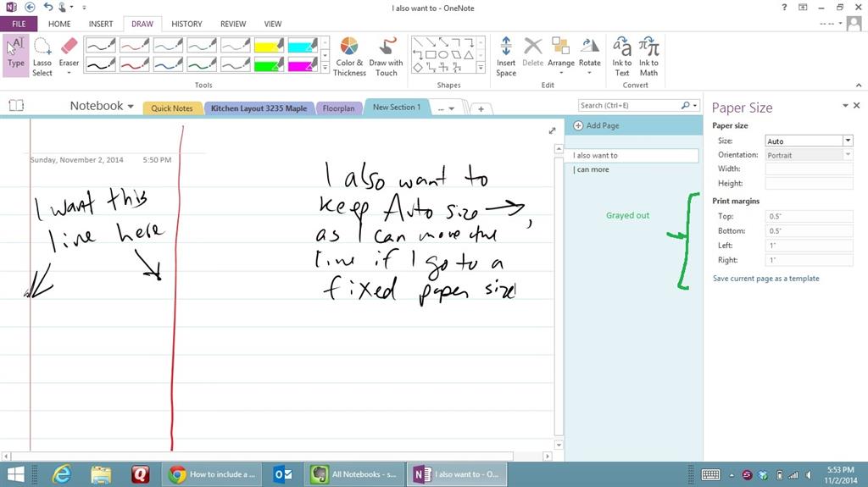The width and height of the screenshot is (868, 487).
Task: Click Add Page
Action: click(x=596, y=125)
